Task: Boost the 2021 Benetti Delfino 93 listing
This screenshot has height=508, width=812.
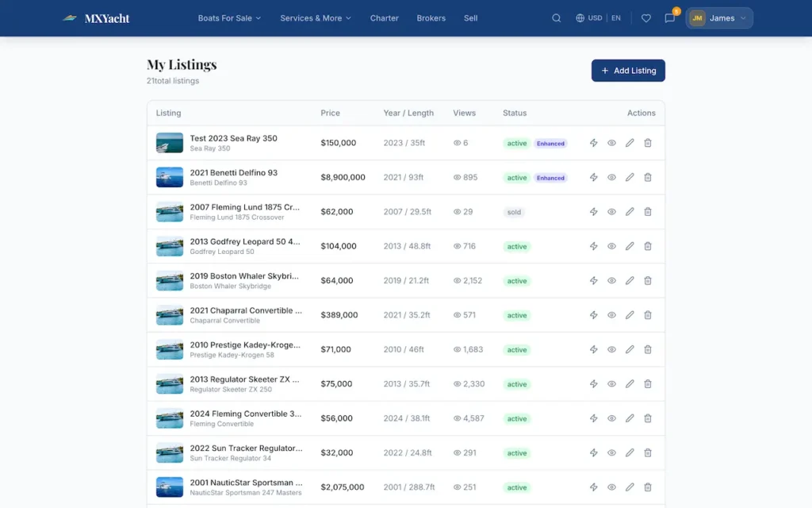Action: [x=593, y=177]
